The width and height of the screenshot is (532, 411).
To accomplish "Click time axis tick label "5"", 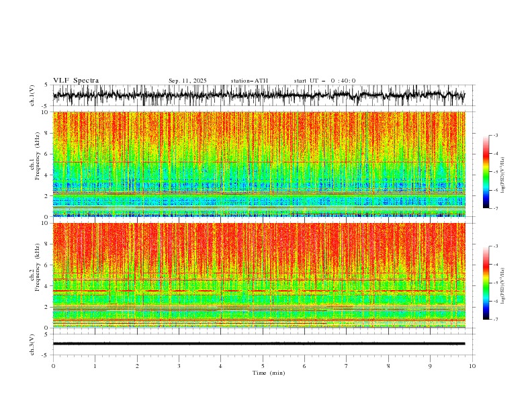I will tap(263, 366).
